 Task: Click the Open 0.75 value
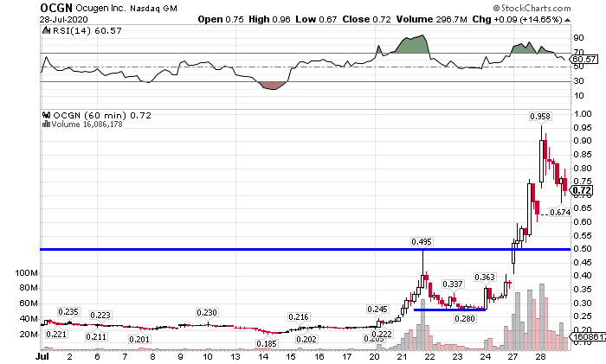[221, 19]
